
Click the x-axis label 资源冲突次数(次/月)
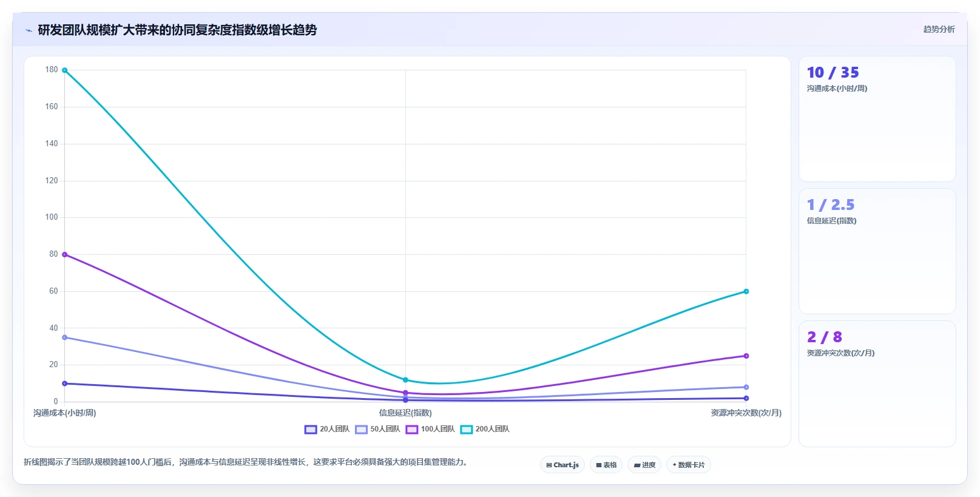pyautogui.click(x=746, y=413)
